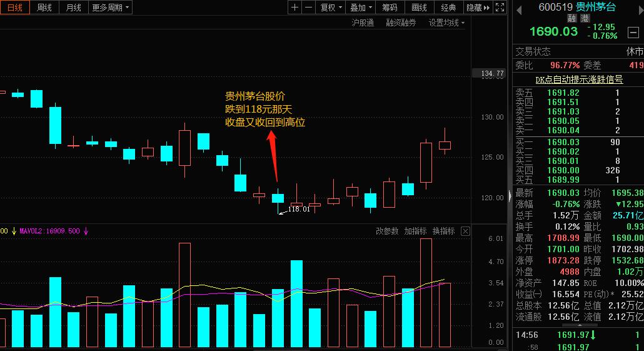The width and height of the screenshot is (644, 351).
Task: Zoom in chart with plus button
Action: (294, 8)
